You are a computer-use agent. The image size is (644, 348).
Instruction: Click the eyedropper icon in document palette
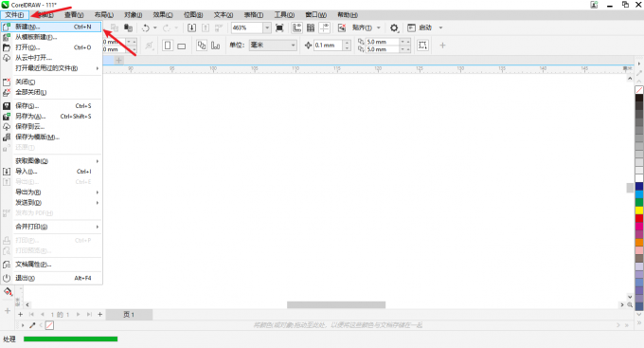tap(32, 325)
